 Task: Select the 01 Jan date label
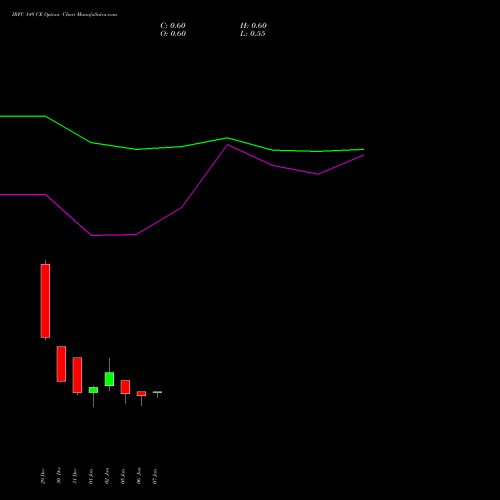click(x=91, y=476)
